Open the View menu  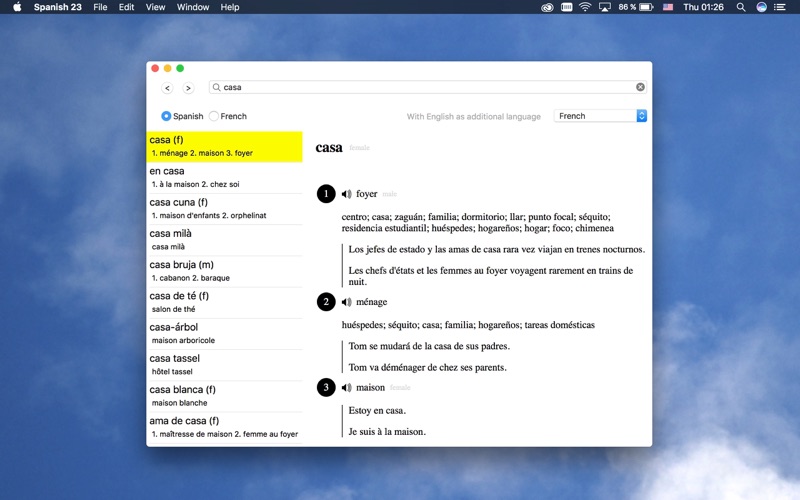click(155, 7)
